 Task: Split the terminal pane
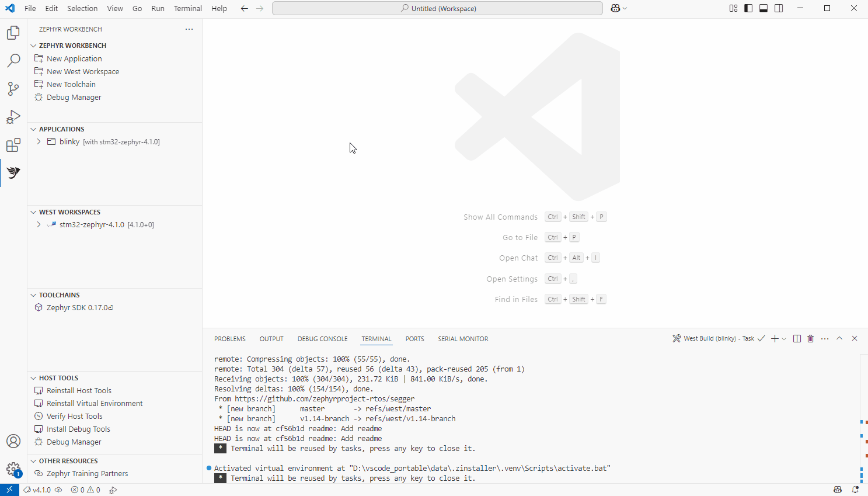pos(797,339)
